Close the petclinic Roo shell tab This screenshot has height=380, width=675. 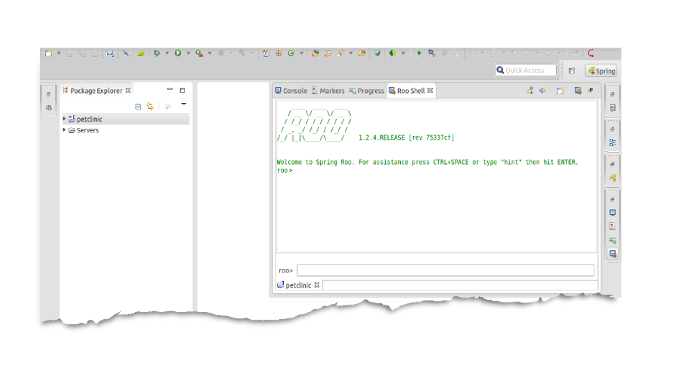[x=317, y=285]
